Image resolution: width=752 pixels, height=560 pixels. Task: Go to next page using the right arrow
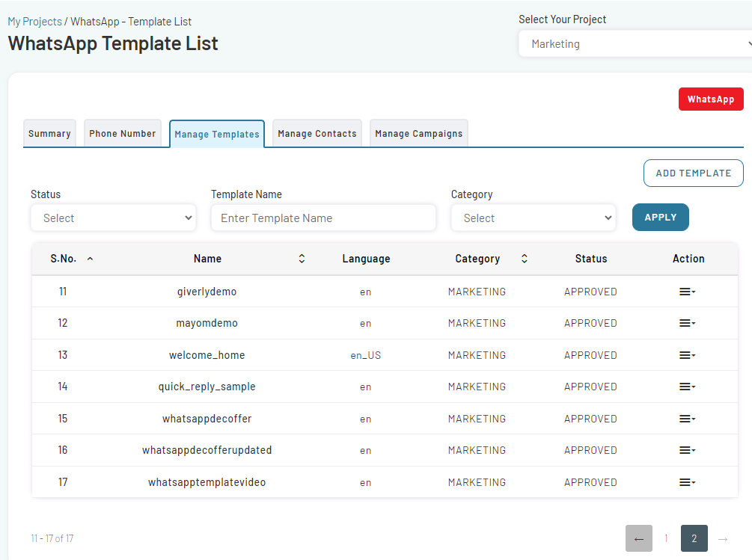tap(722, 538)
